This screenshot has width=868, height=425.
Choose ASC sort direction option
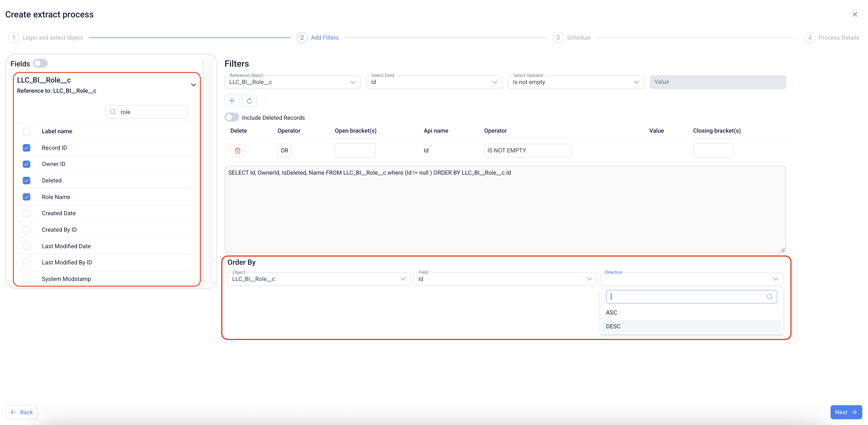click(611, 312)
